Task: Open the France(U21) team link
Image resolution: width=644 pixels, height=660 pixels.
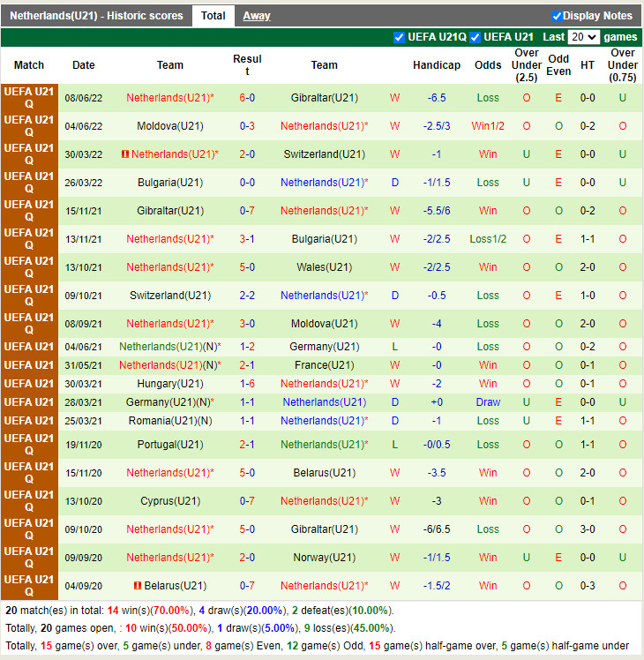Action: coord(324,365)
